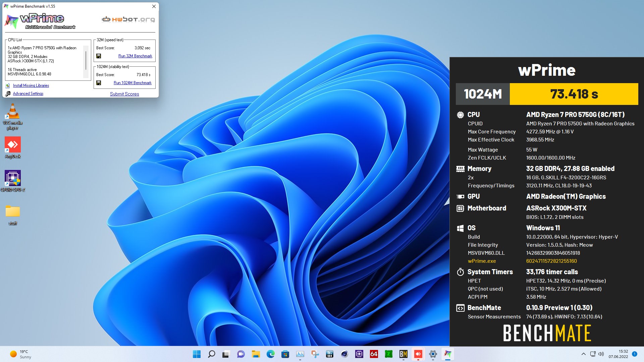Open Settings gear in the taskbar

(433, 354)
